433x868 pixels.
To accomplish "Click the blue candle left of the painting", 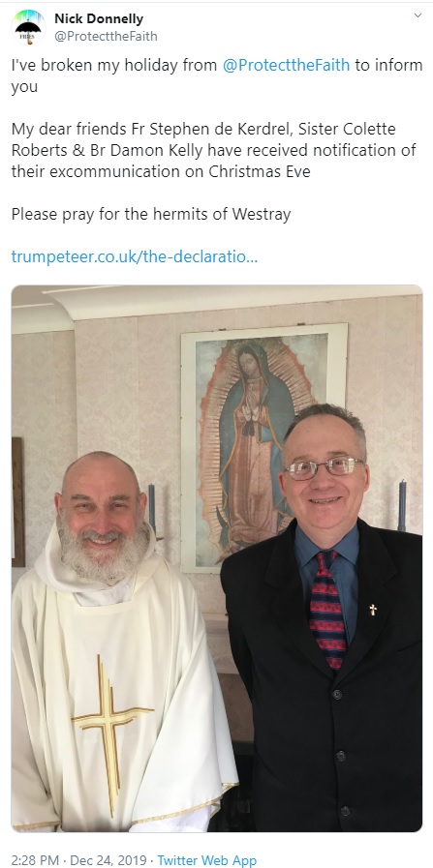I will click(151, 508).
